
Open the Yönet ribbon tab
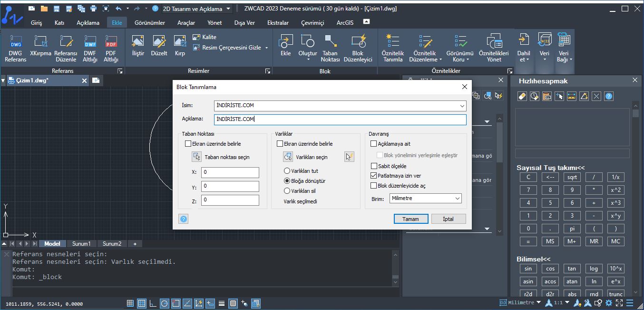[215, 22]
